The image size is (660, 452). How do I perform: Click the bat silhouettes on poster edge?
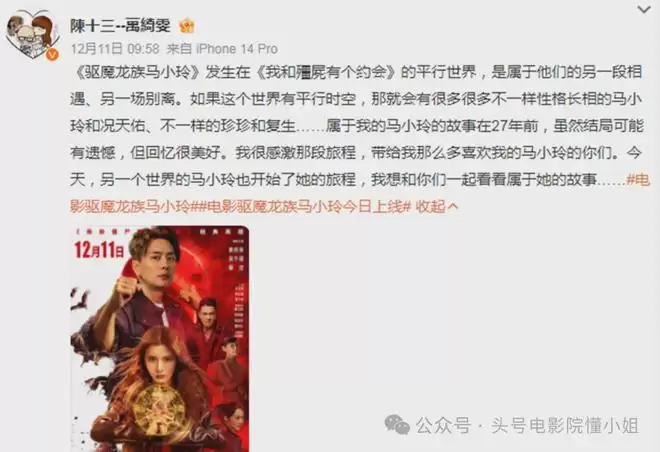coord(80,300)
